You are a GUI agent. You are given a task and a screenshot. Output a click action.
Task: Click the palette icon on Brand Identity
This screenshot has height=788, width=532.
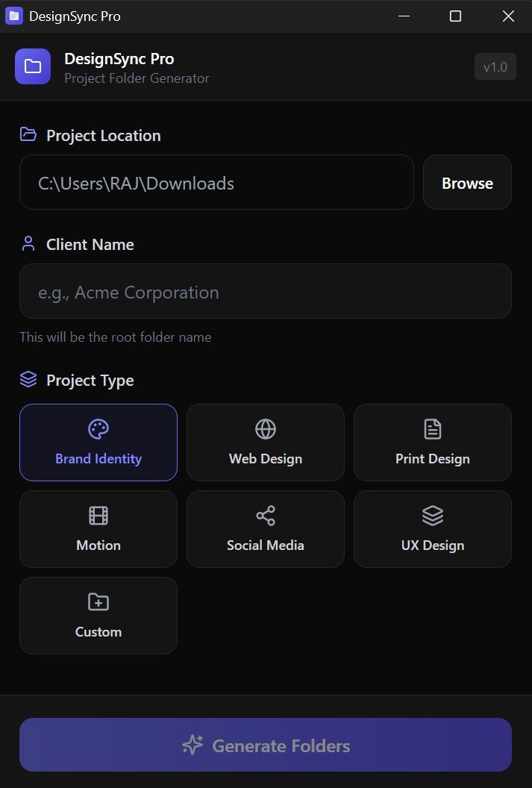pos(98,429)
